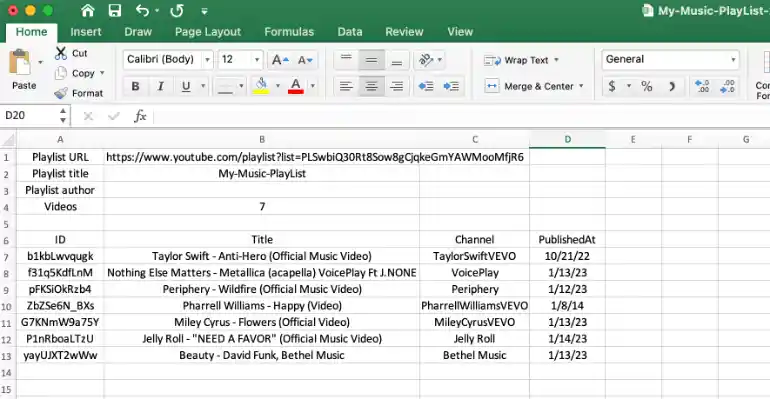The image size is (770, 399).
Task: Open the Merge & Center options arrow
Action: [581, 86]
